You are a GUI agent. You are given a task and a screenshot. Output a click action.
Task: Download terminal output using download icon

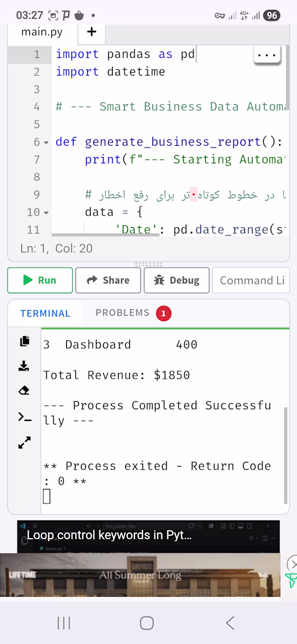[25, 365]
